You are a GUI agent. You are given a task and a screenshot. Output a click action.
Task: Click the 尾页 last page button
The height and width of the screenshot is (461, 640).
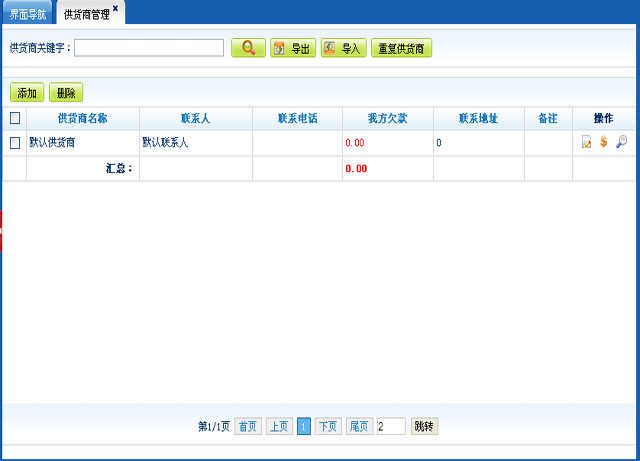point(359,427)
